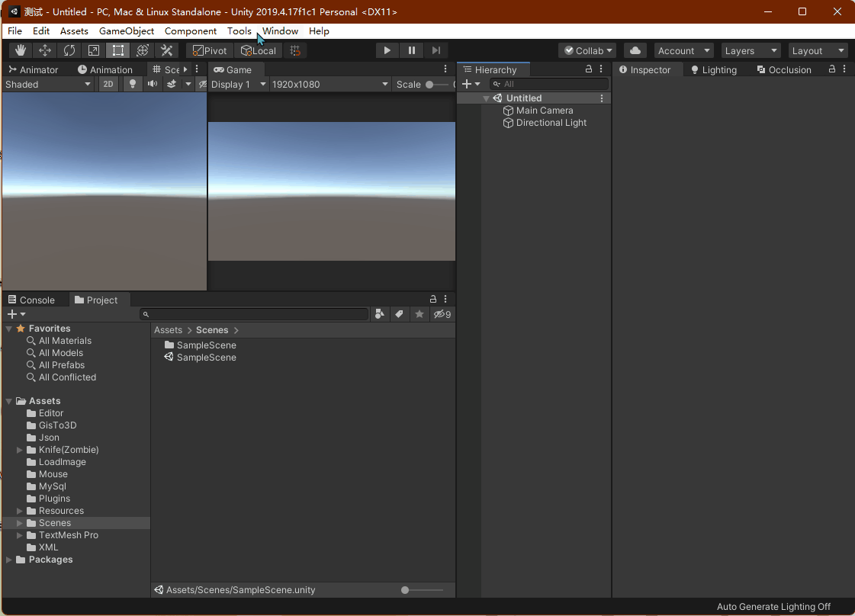The height and width of the screenshot is (616, 855).
Task: Select the Hand tool
Action: point(21,50)
